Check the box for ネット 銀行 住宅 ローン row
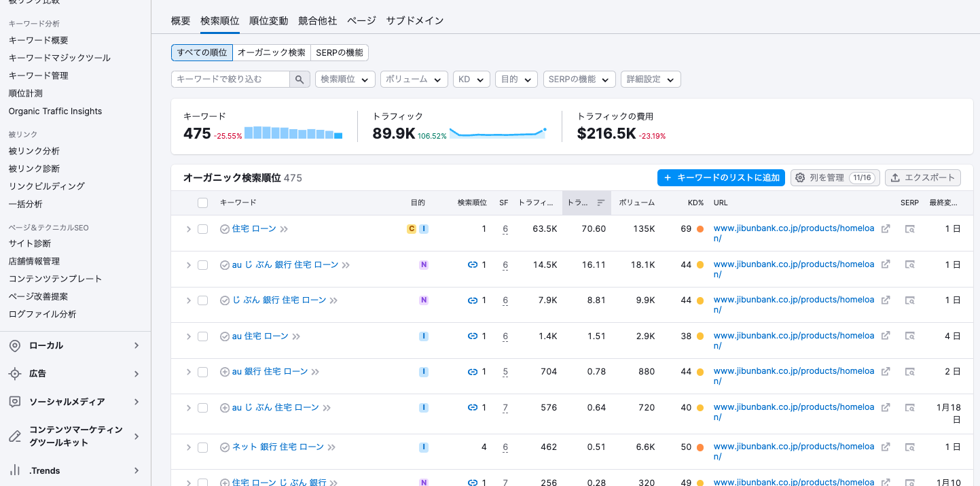The width and height of the screenshot is (980, 486). (x=202, y=447)
